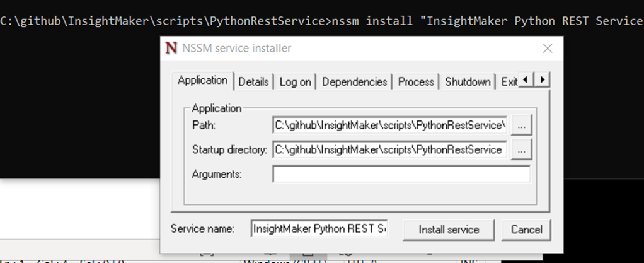644x263 pixels.
Task: Click the empty Arguments field
Action: (401, 173)
